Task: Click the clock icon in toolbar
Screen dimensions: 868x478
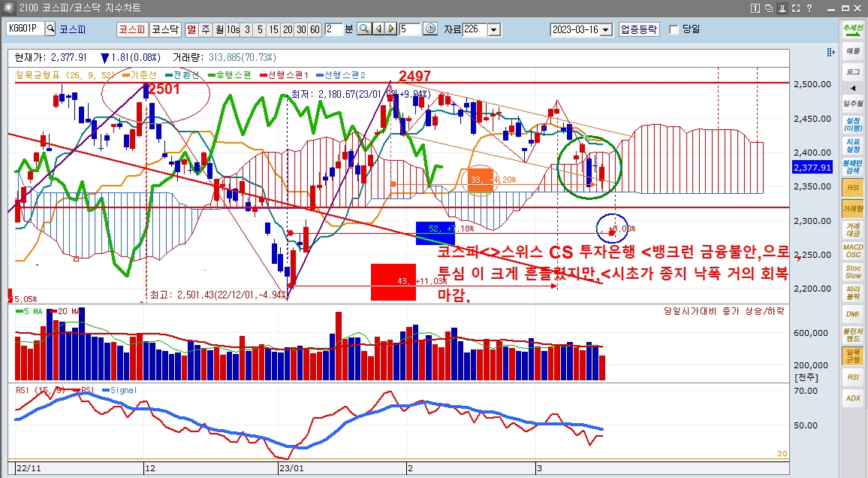Action: point(430,29)
